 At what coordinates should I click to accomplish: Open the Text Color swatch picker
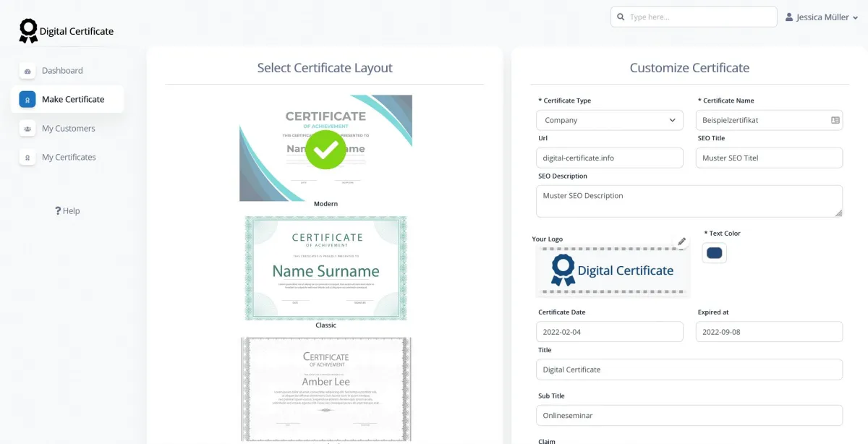[x=714, y=252]
